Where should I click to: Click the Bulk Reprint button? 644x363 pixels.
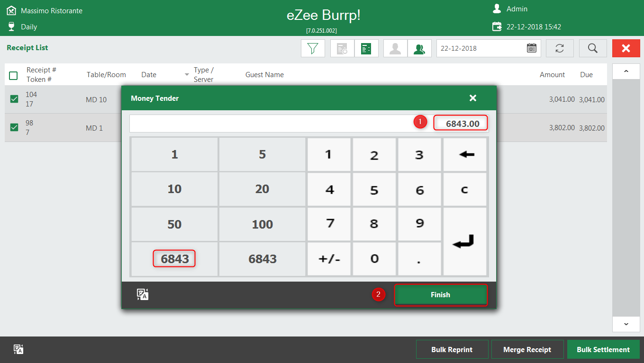452,350
